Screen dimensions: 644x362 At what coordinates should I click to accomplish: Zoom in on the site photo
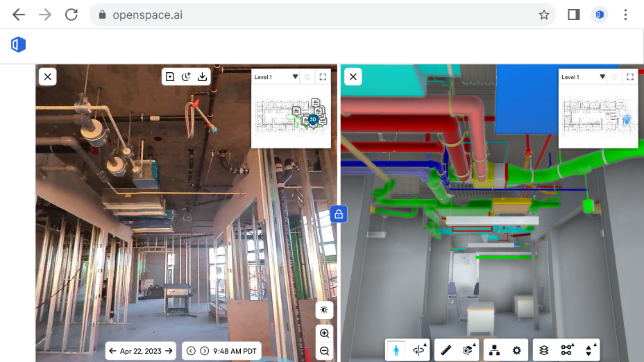(324, 334)
